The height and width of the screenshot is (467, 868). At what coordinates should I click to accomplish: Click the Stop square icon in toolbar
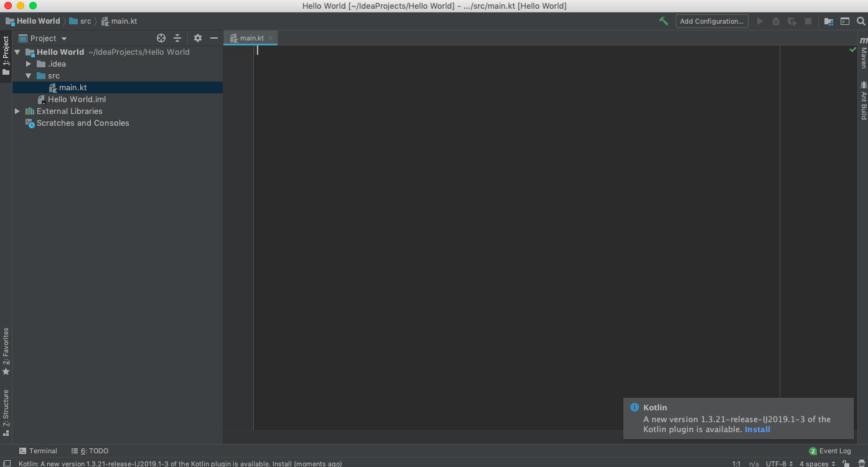808,21
